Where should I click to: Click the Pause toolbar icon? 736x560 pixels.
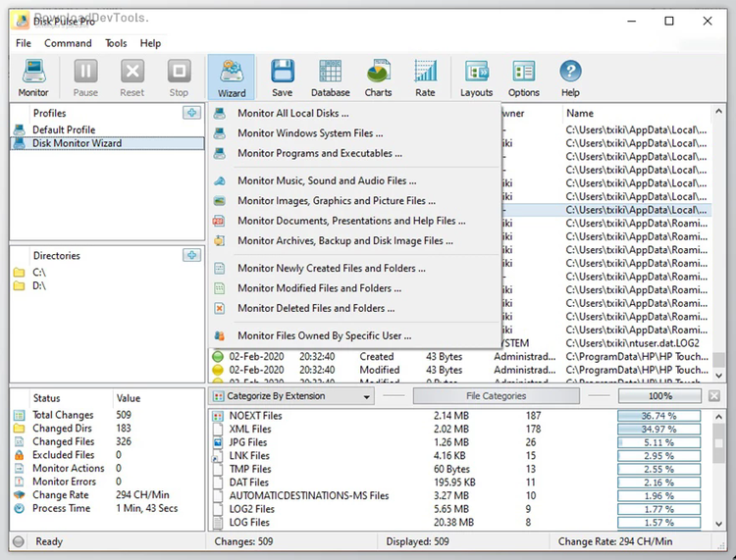[x=85, y=77]
